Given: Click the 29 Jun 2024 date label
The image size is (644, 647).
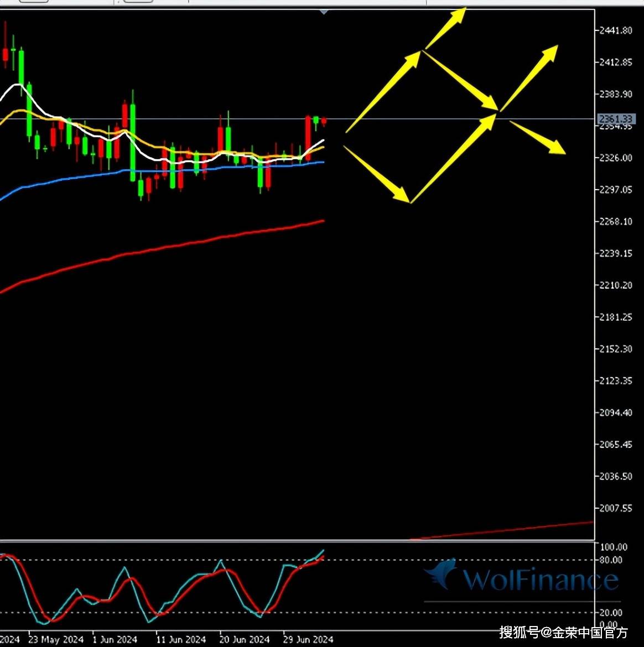Looking at the screenshot, I should (x=308, y=640).
